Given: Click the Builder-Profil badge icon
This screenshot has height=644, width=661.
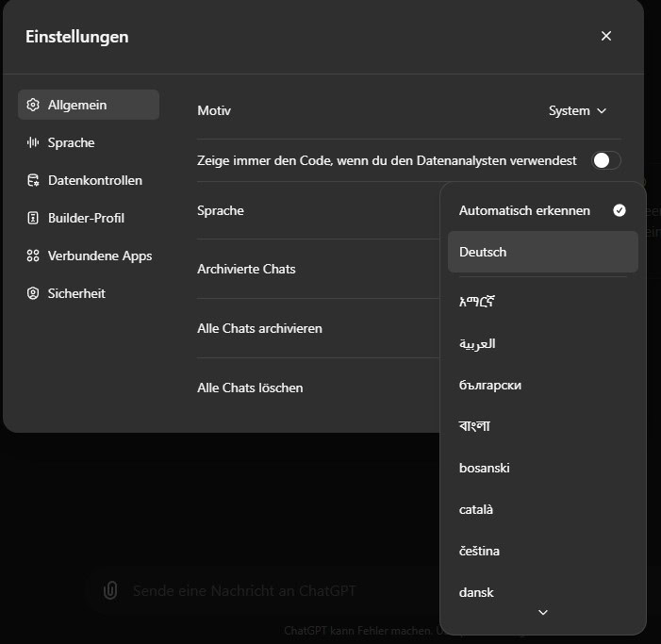Looking at the screenshot, I should tap(33, 218).
